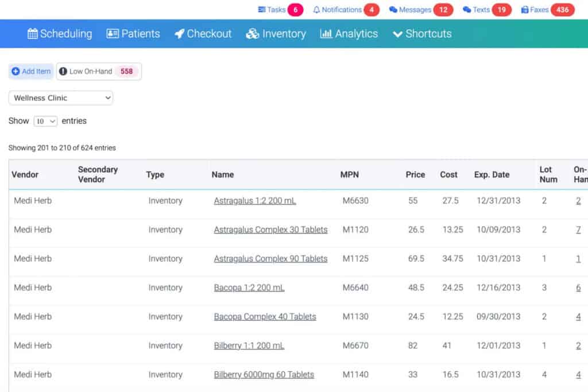Click the Checkout rocket icon
588x392 pixels.
coord(180,34)
